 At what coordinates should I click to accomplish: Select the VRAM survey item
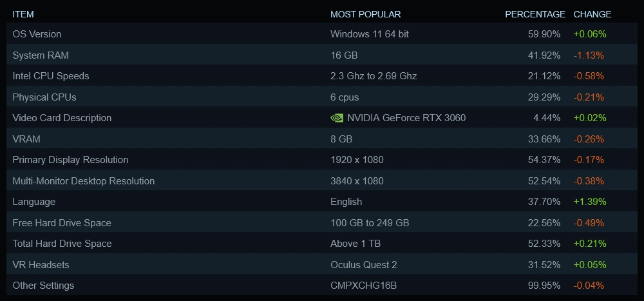click(26, 139)
